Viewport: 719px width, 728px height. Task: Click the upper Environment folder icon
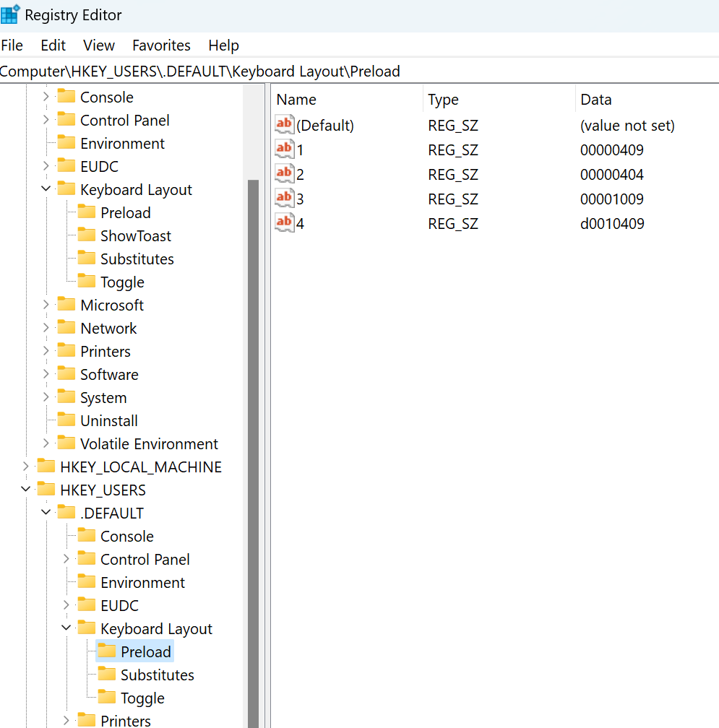pyautogui.click(x=66, y=142)
